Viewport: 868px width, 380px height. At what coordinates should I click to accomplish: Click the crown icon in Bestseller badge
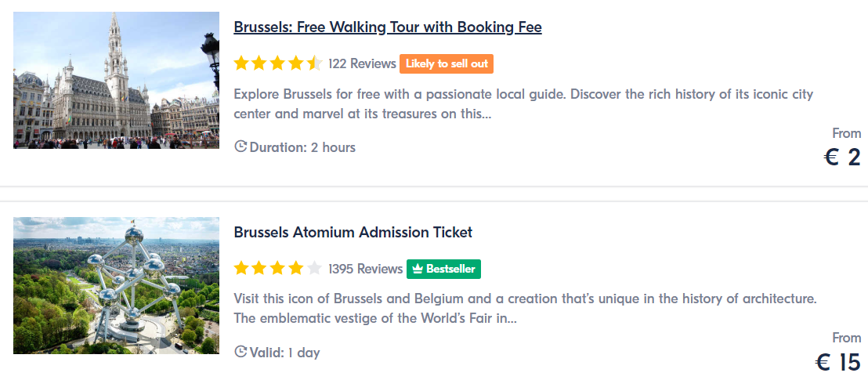pos(418,269)
